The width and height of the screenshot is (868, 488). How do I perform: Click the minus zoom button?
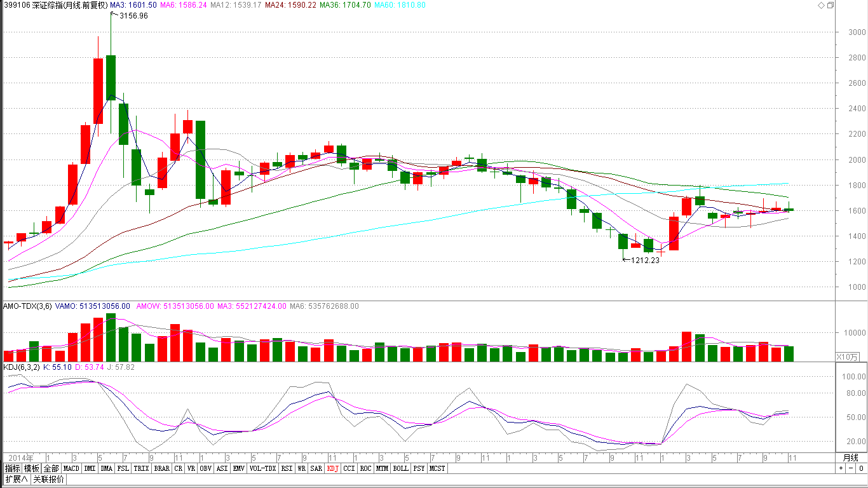coord(850,468)
